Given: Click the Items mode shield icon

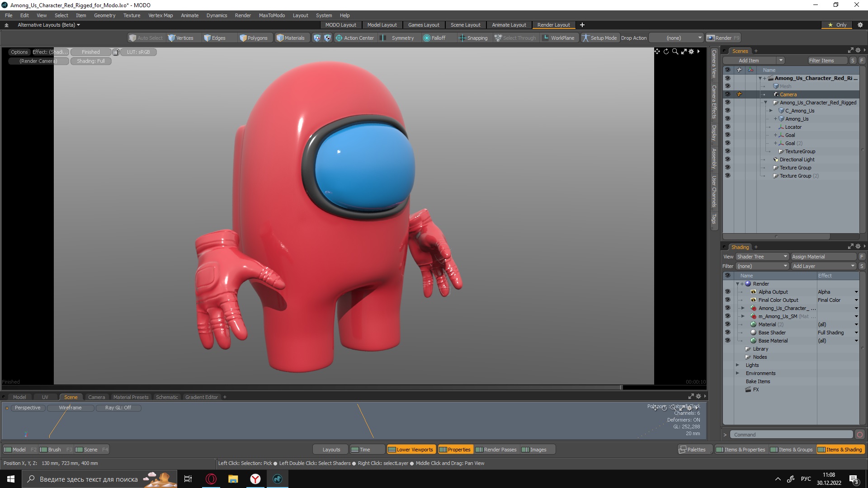Looking at the screenshot, I should click(x=317, y=38).
